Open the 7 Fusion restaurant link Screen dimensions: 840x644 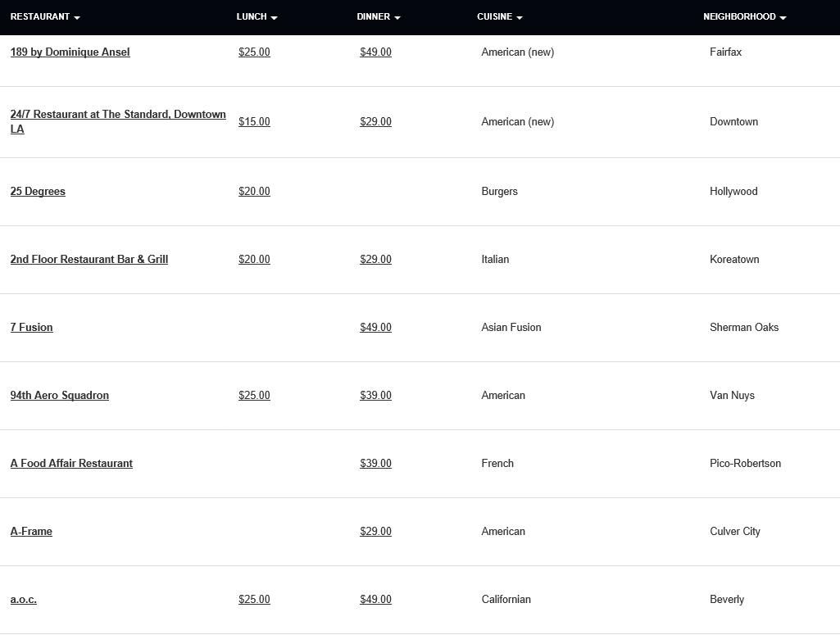coord(31,327)
